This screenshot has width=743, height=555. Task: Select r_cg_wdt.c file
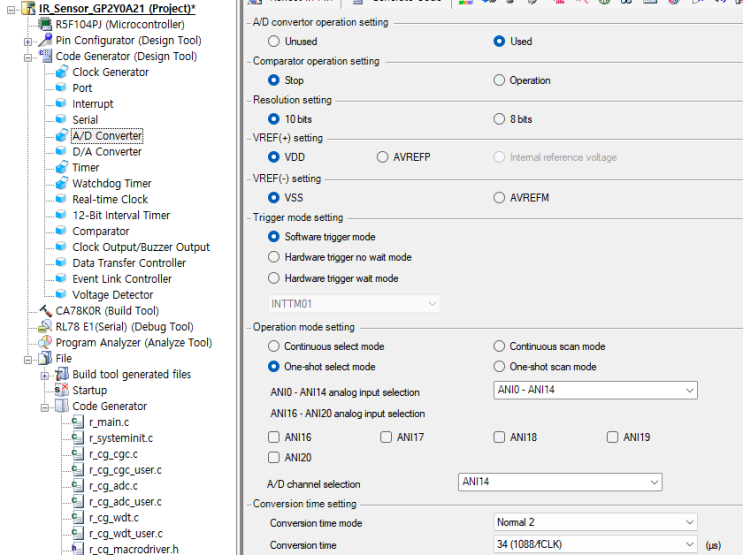[x=114, y=518]
